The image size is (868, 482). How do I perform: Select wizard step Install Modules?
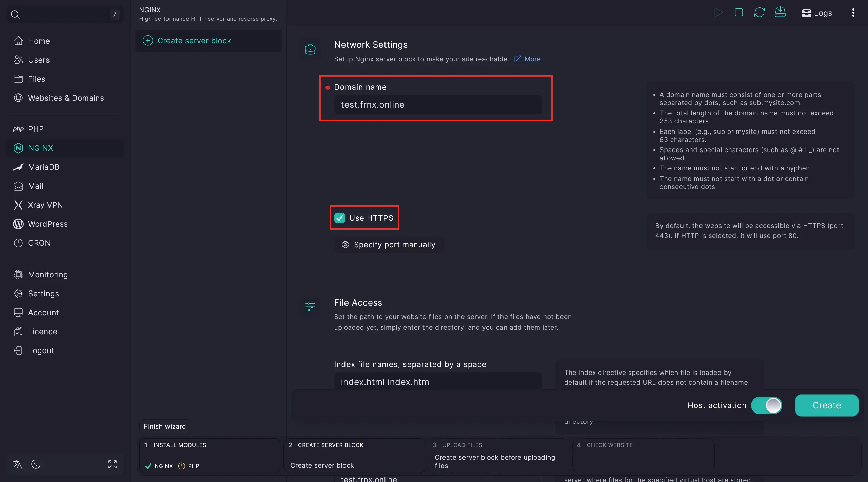click(210, 456)
